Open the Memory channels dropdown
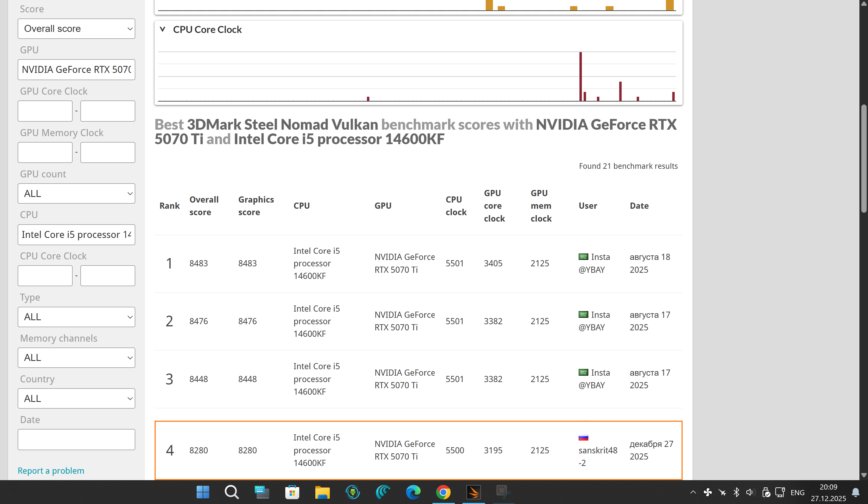 pyautogui.click(x=76, y=357)
